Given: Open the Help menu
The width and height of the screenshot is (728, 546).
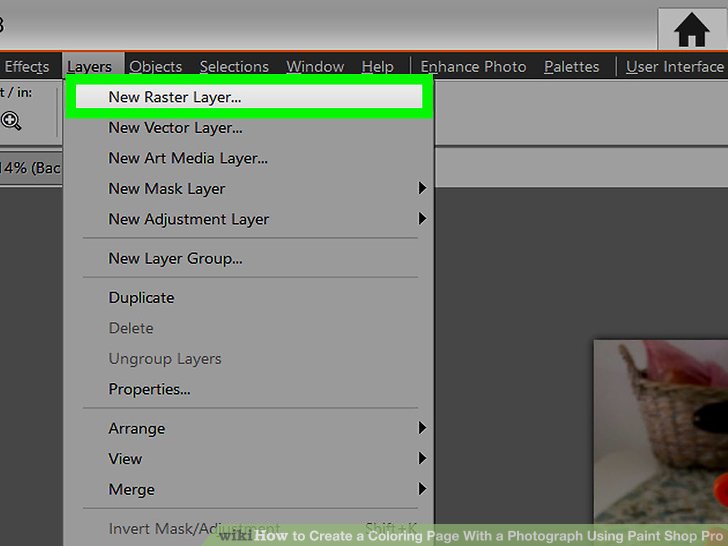Looking at the screenshot, I should pos(377,67).
